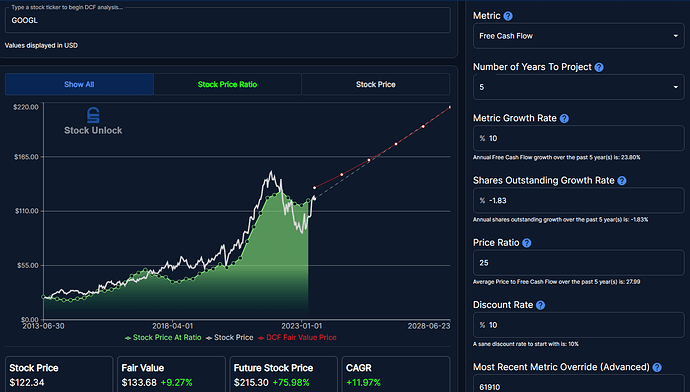Toggle the DCF Fair Value Price legend series
This screenshot has height=392, width=690.
coord(297,337)
